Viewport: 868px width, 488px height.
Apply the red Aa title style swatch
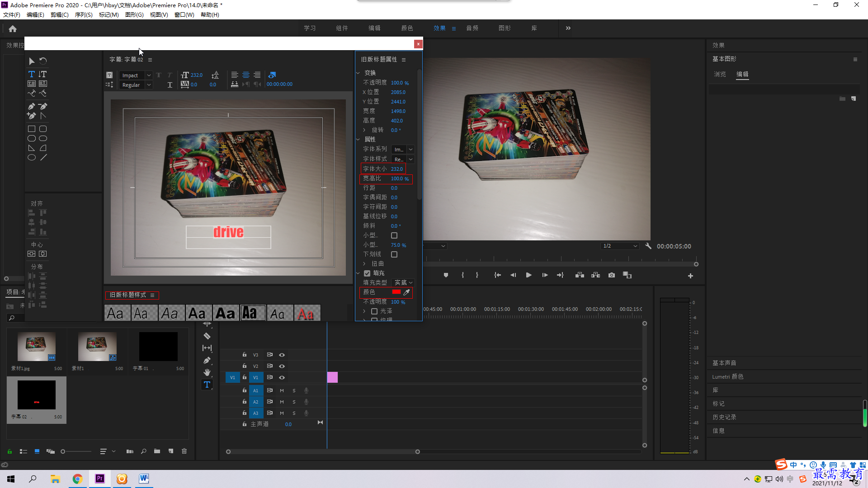(307, 314)
